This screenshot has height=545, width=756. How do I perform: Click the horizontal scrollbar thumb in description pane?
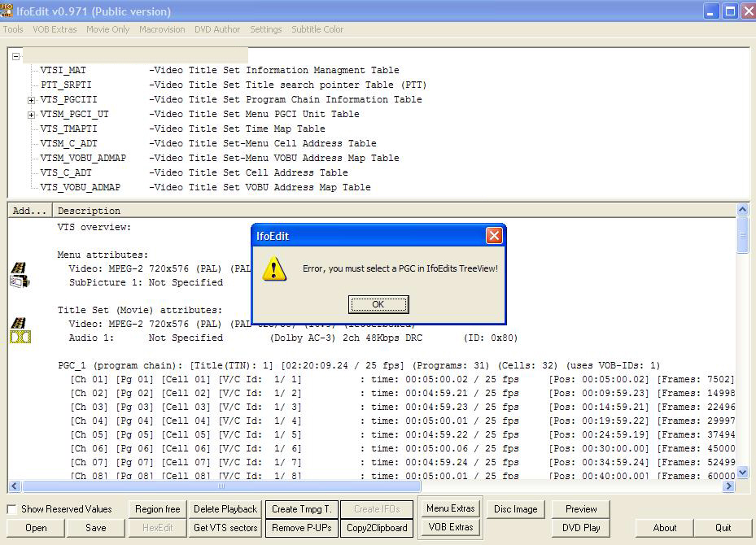221,486
